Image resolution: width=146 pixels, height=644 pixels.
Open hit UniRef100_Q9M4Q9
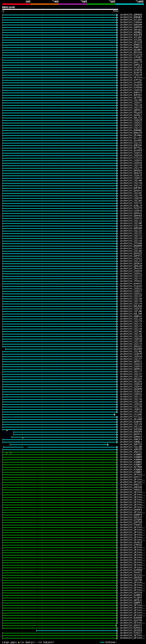click(131, 15)
